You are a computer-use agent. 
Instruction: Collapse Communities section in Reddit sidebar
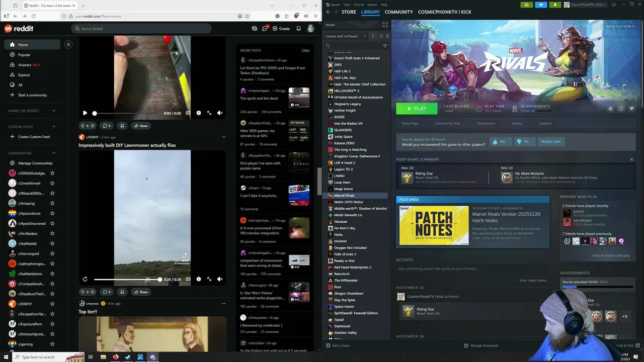point(54,153)
